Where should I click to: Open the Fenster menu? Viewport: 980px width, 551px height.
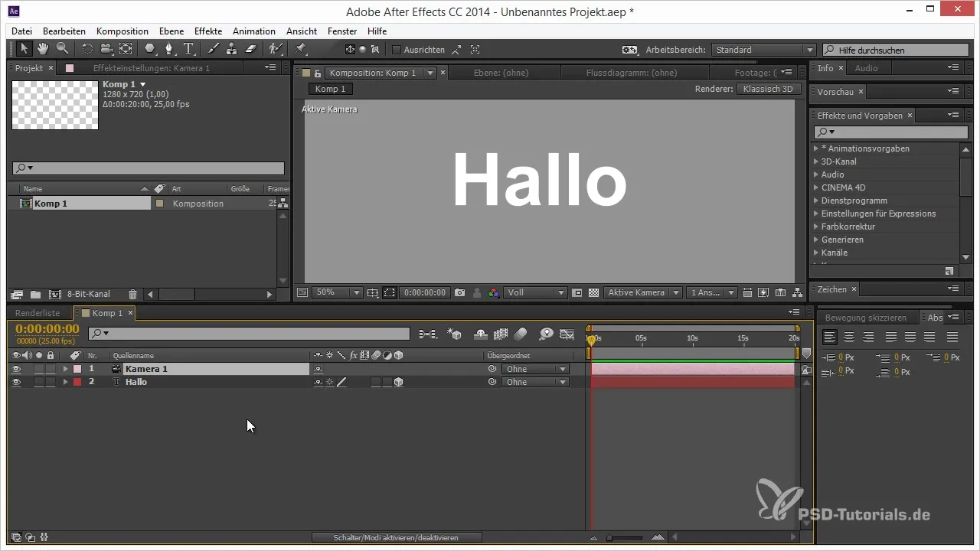pos(342,31)
